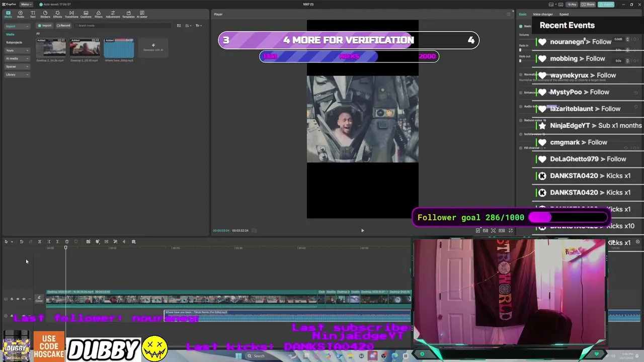Toggle the Basic audio checkbox
The image size is (644, 362).
[x=521, y=26]
